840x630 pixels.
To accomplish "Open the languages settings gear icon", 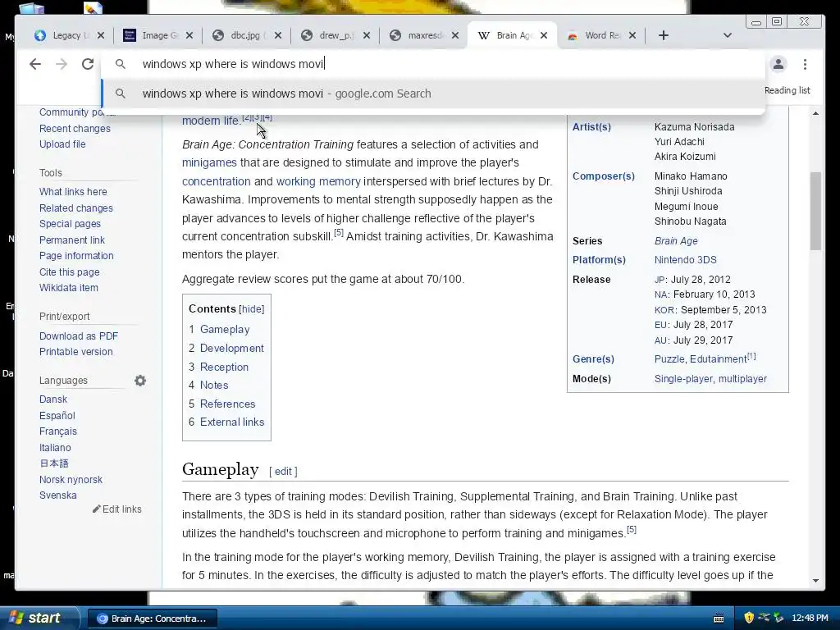I will 140,381.
